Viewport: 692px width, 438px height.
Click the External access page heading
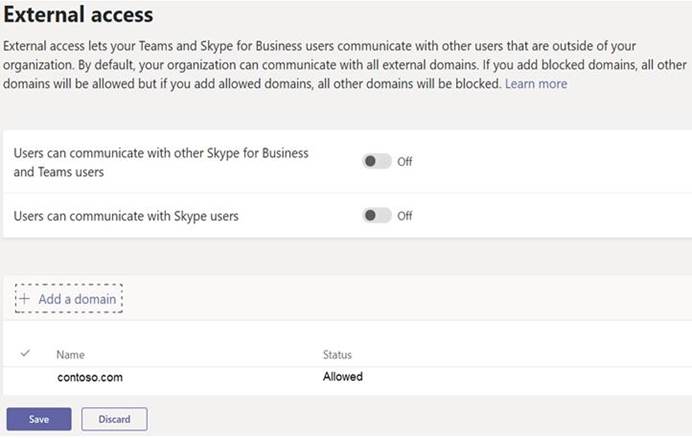click(x=78, y=15)
